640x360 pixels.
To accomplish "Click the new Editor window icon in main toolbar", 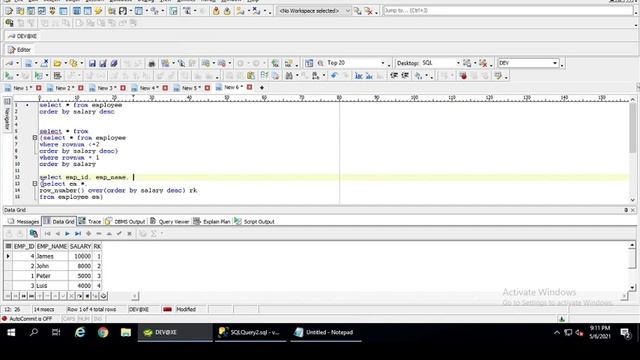I will (x=9, y=11).
